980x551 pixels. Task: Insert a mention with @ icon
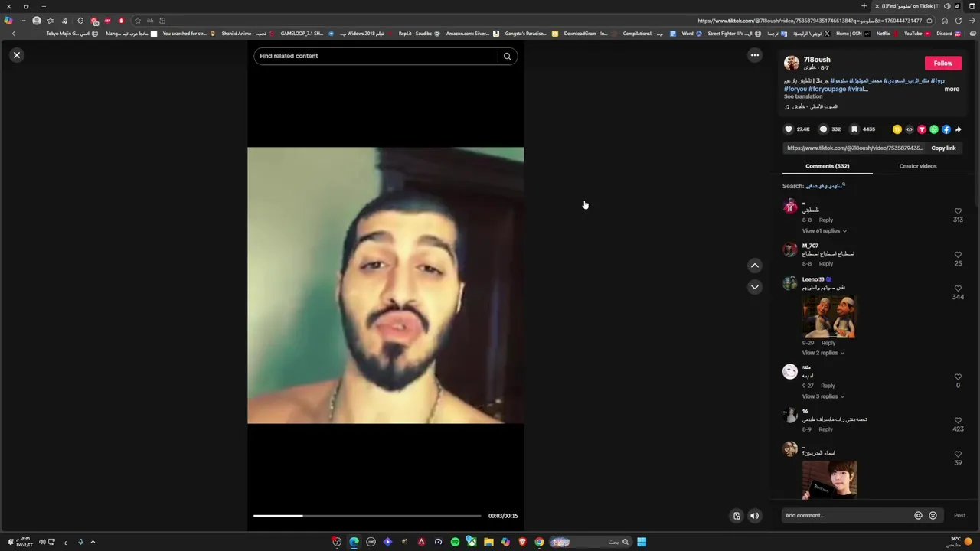coord(918,516)
